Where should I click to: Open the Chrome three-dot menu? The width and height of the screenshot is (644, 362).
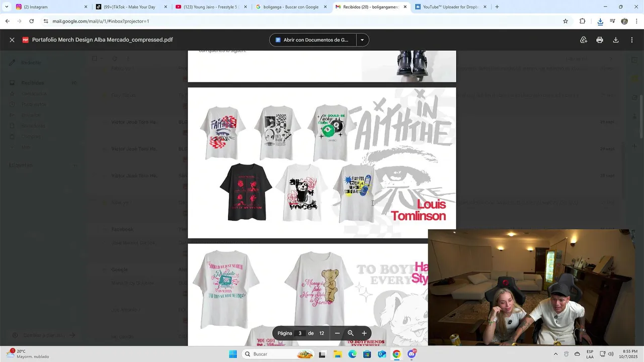coord(637,21)
